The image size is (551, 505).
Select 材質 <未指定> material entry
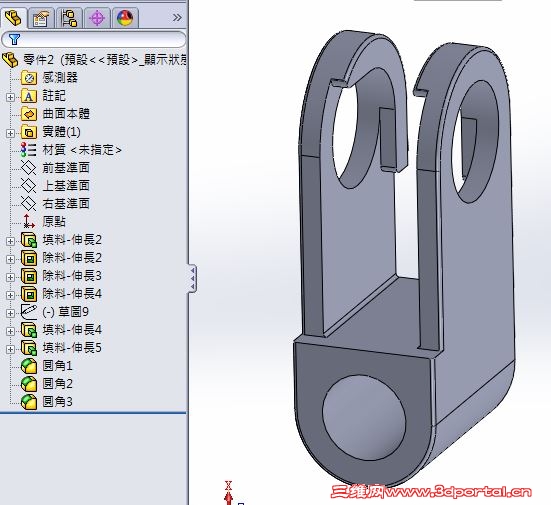(x=82, y=150)
